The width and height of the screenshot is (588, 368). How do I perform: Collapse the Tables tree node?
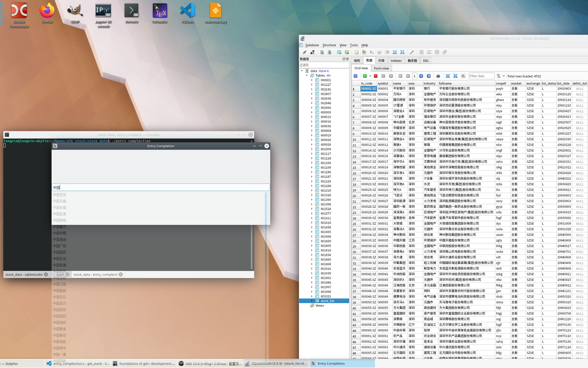click(307, 75)
